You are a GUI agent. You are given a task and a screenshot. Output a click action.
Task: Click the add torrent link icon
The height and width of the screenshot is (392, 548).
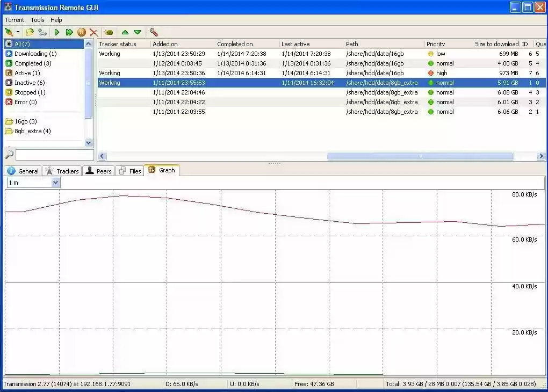(x=42, y=33)
